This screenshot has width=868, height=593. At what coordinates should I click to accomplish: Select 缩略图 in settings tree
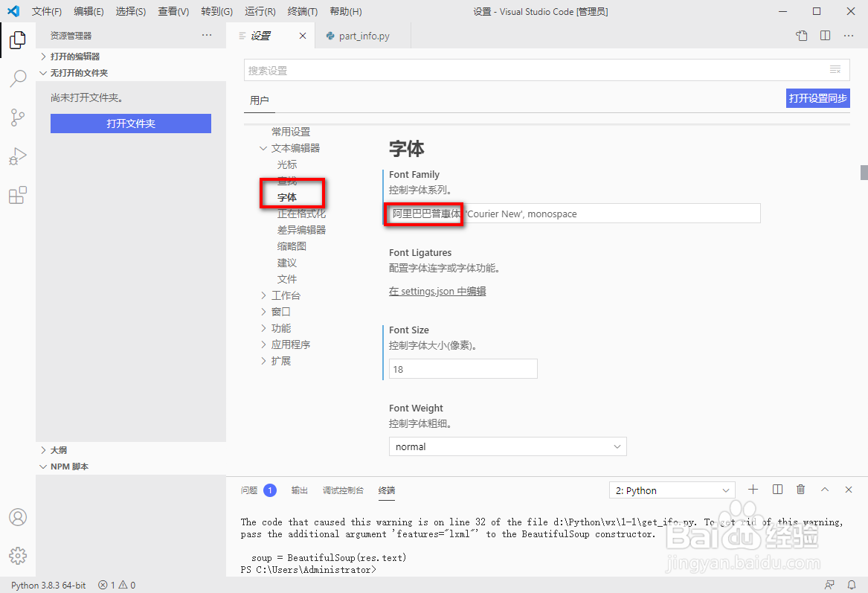pyautogui.click(x=291, y=246)
